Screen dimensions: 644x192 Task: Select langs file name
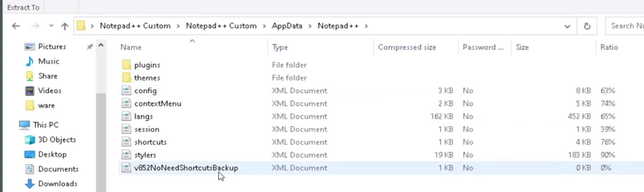click(143, 116)
